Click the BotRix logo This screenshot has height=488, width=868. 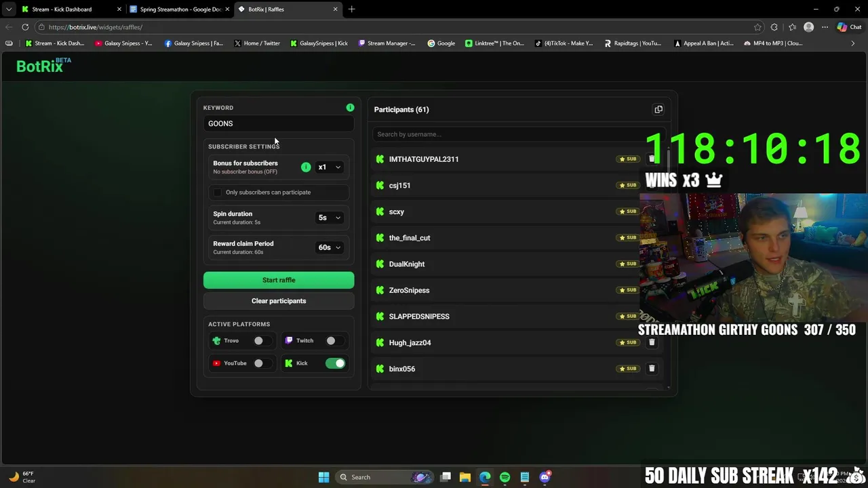[x=43, y=65]
